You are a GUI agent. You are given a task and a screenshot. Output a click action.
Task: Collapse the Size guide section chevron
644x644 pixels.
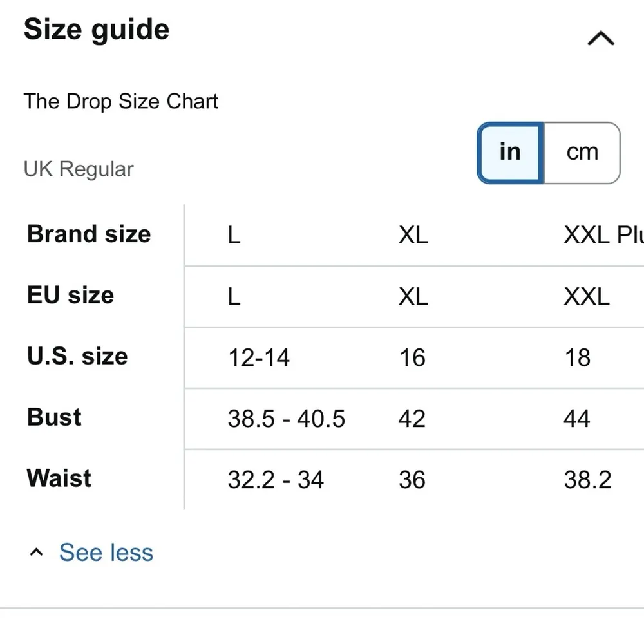pos(601,39)
